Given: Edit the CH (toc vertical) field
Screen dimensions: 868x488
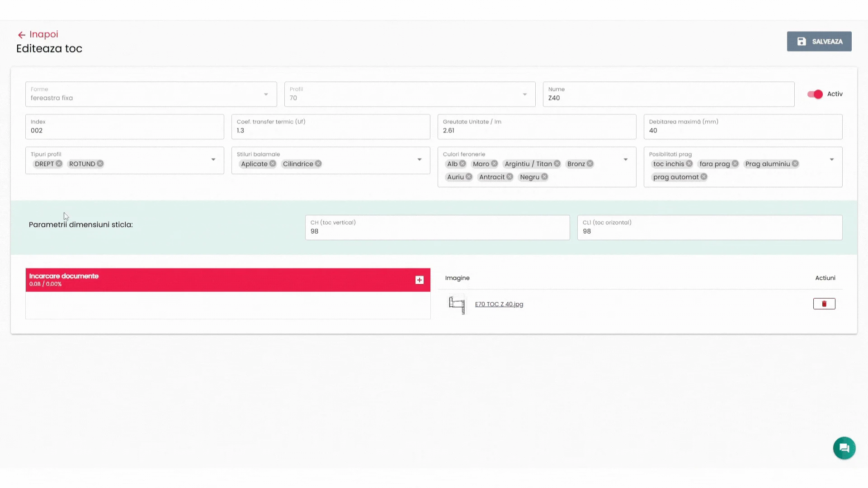Looking at the screenshot, I should coord(438,227).
